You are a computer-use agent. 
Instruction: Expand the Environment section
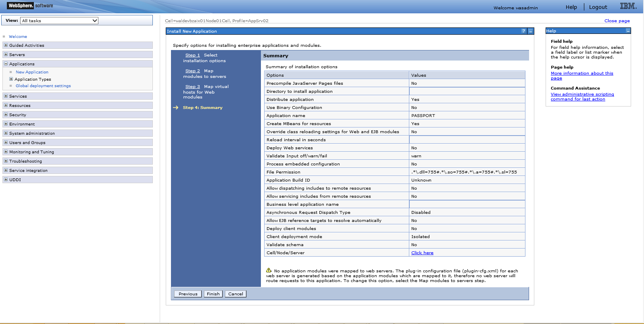[x=6, y=124]
